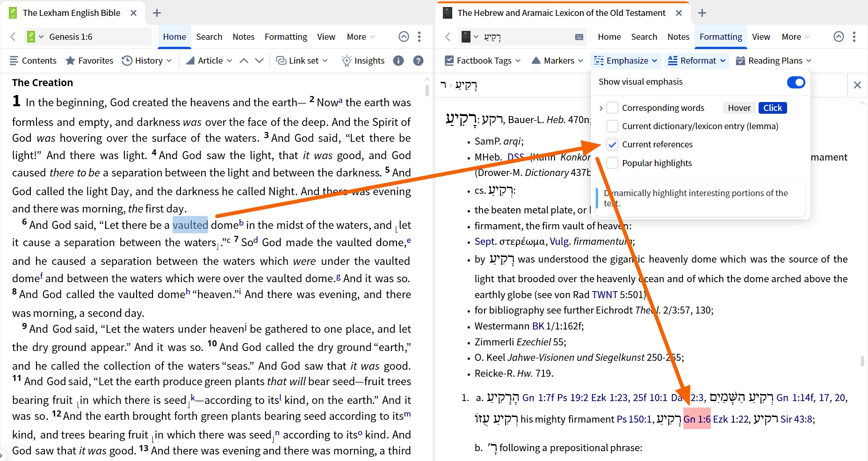Open Reformat dropdown
Image resolution: width=868 pixels, height=461 pixels.
click(697, 60)
